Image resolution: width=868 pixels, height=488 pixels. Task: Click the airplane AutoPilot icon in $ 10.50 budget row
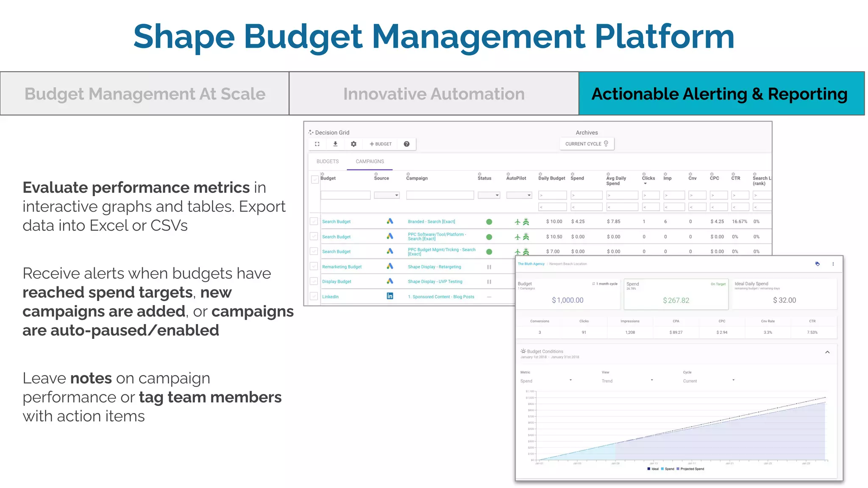click(x=517, y=237)
